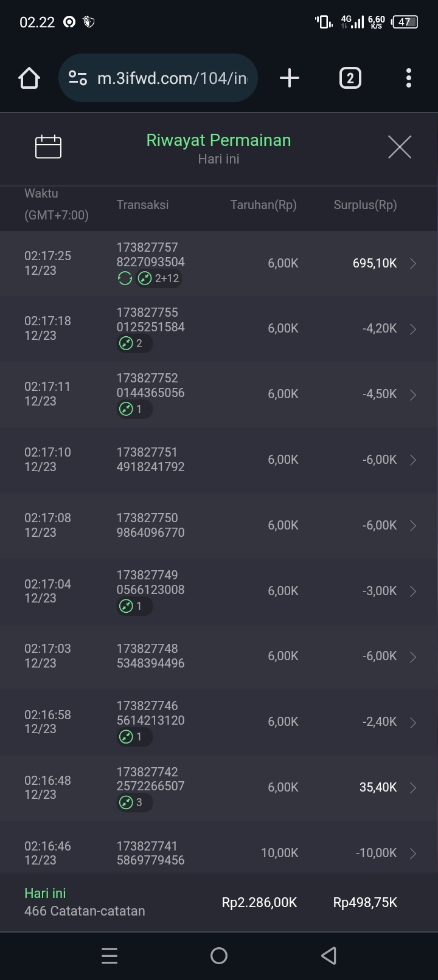This screenshot has height=980, width=438.
Task: Expand the 35,40K surplus transaction row
Action: click(413, 788)
